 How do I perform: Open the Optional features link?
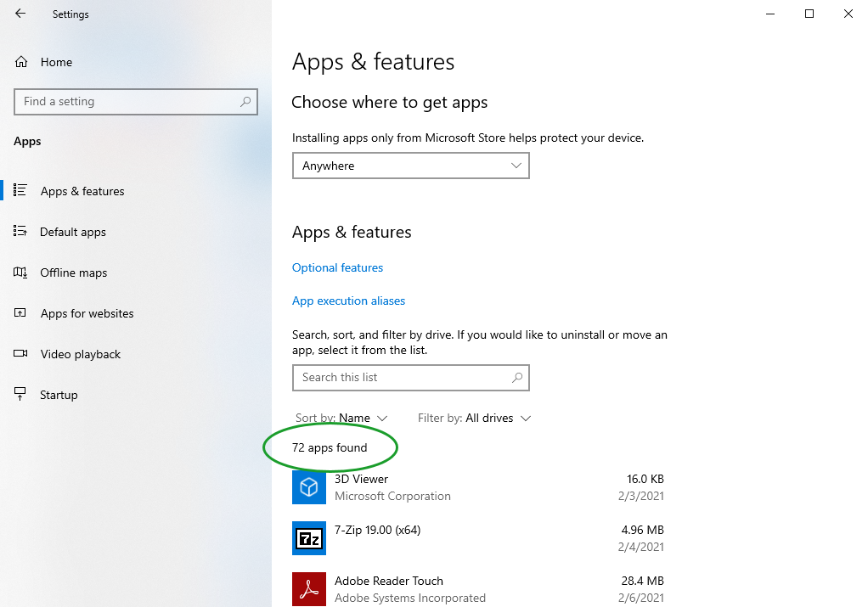[x=337, y=267]
